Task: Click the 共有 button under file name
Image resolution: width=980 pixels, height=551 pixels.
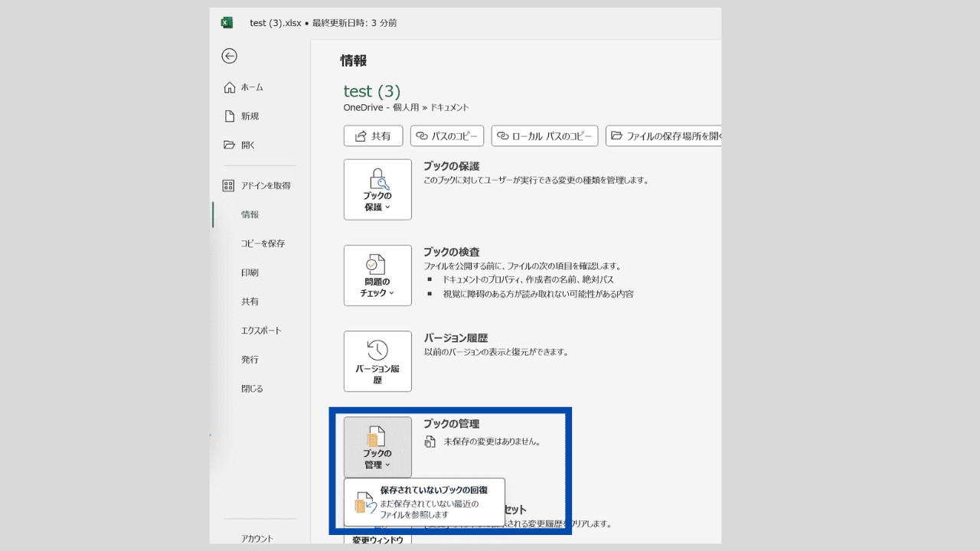Action: click(374, 136)
